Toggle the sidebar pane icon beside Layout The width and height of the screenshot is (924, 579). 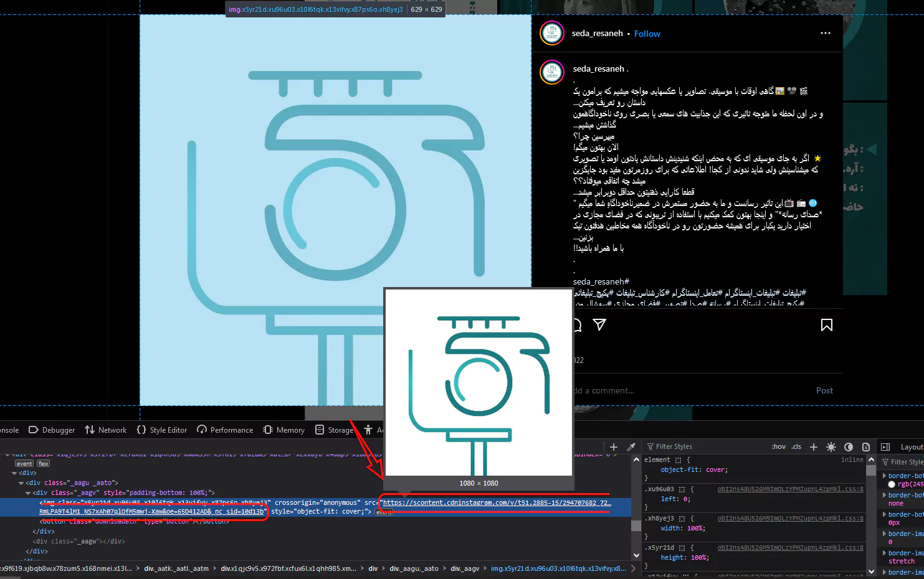(x=885, y=447)
